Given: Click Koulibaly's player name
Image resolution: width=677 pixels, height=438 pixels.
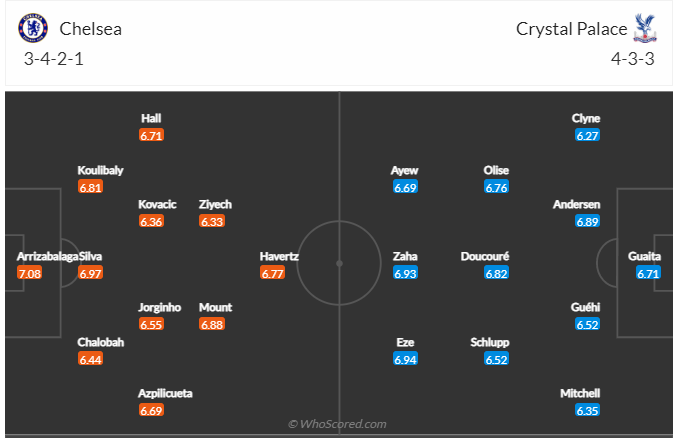Looking at the screenshot, I should [x=101, y=170].
